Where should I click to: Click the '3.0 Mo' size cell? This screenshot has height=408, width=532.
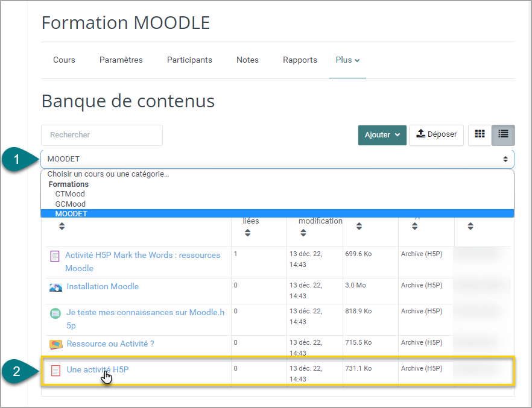356,285
